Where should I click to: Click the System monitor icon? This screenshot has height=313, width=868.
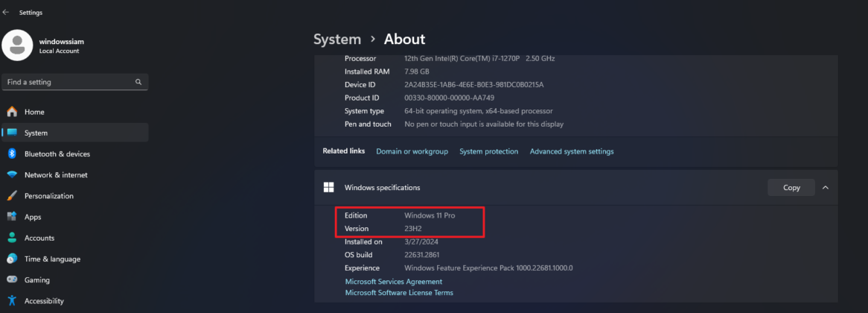coord(12,133)
